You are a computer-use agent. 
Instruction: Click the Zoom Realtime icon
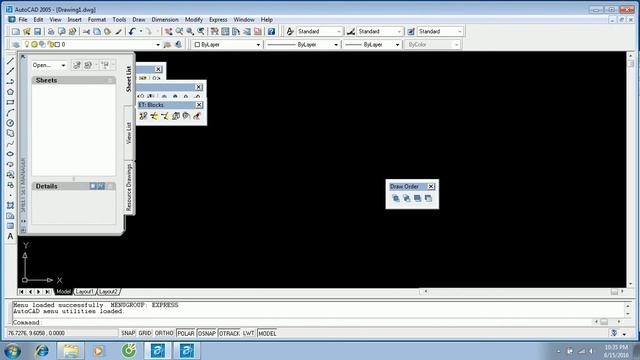[x=179, y=31]
